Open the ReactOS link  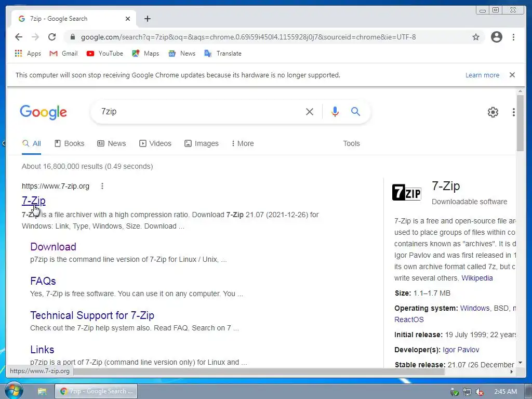click(409, 320)
